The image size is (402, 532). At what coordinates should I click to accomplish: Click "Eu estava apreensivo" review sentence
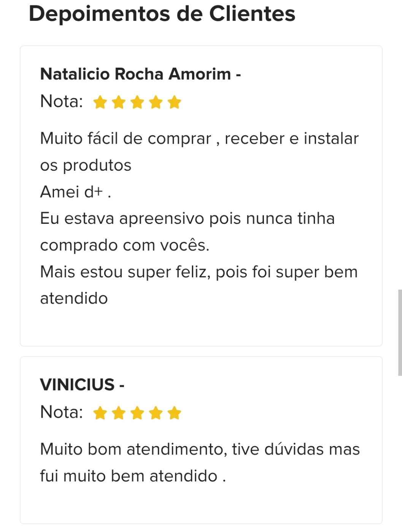coord(187,219)
